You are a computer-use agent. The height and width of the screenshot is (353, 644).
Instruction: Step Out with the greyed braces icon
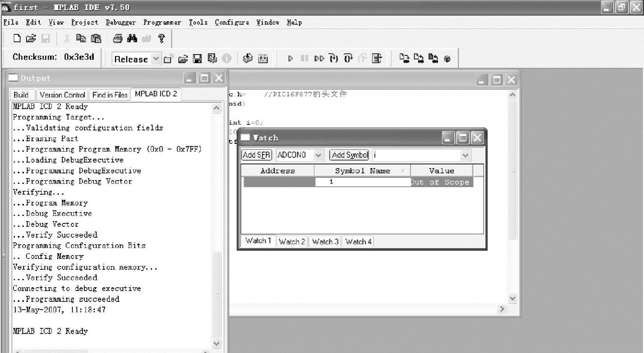[362, 59]
